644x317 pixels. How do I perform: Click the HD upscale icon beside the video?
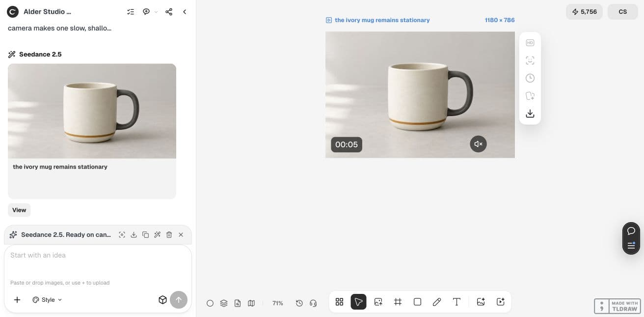coord(530,43)
